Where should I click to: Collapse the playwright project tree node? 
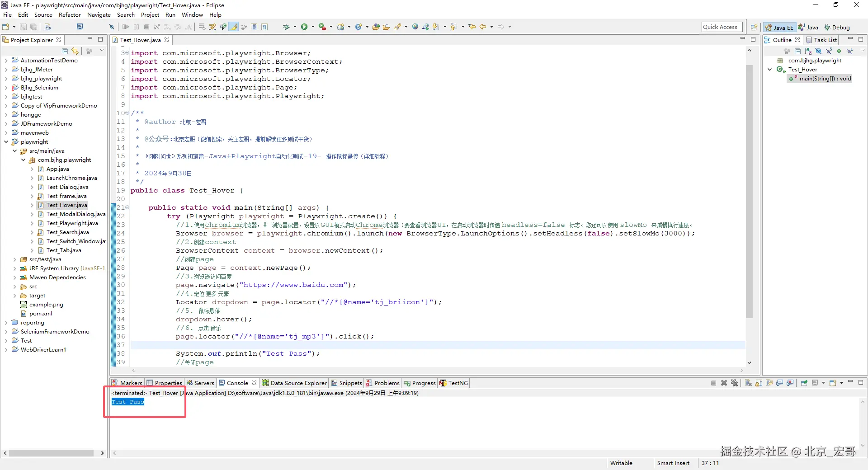[x=6, y=142]
